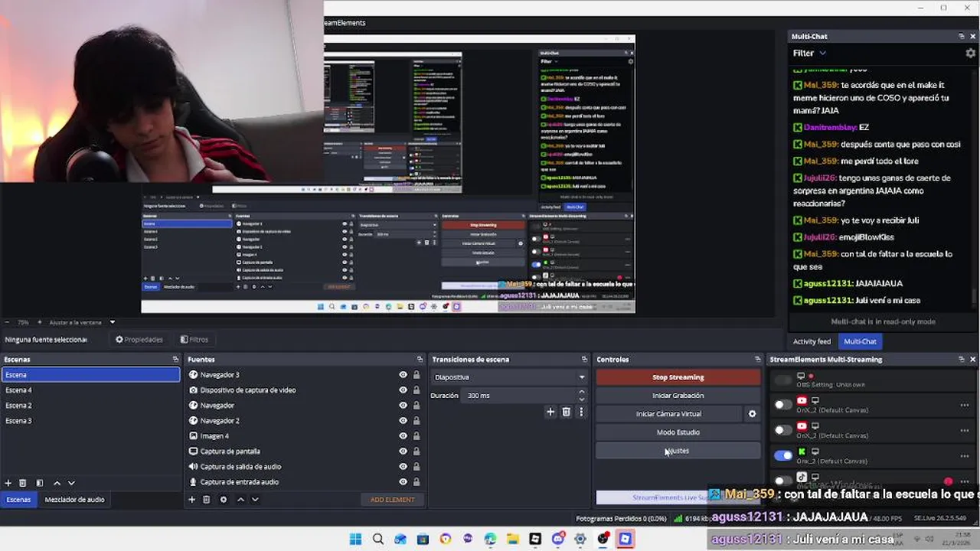
Task: Lock the Captura de pantalla source
Action: (416, 452)
